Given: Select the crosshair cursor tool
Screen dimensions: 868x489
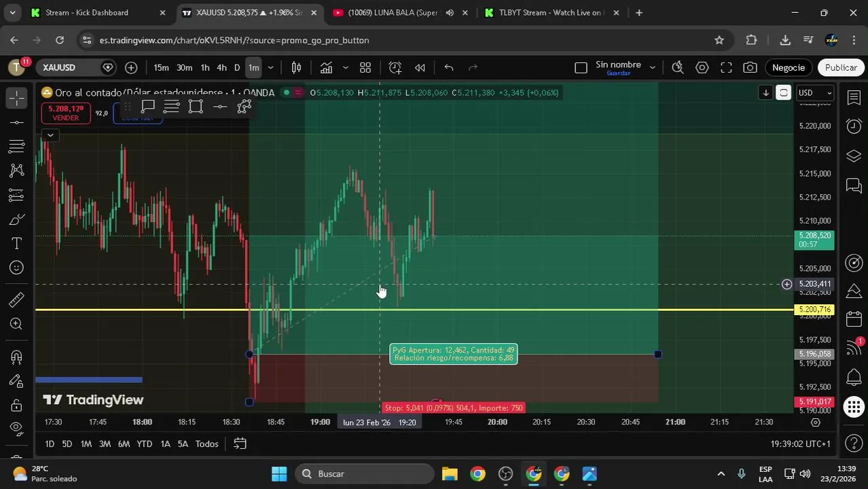Looking at the screenshot, I should 17,98.
